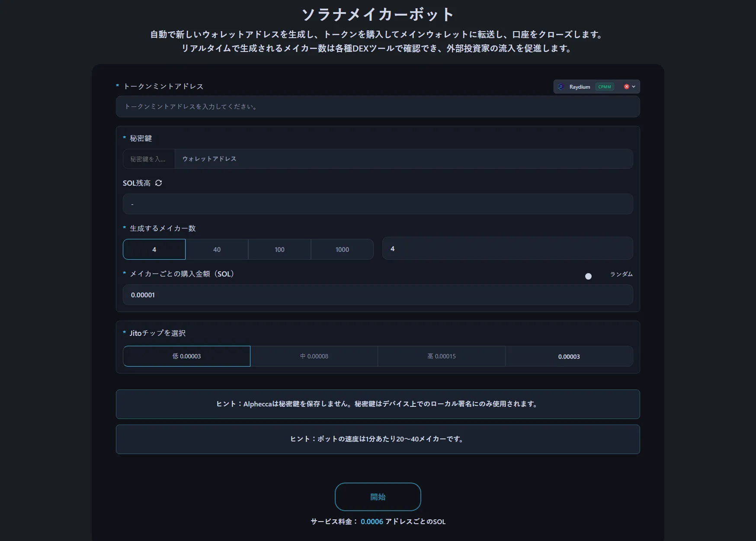
Task: Select low Jito tip 低 0.00003
Action: click(186, 356)
